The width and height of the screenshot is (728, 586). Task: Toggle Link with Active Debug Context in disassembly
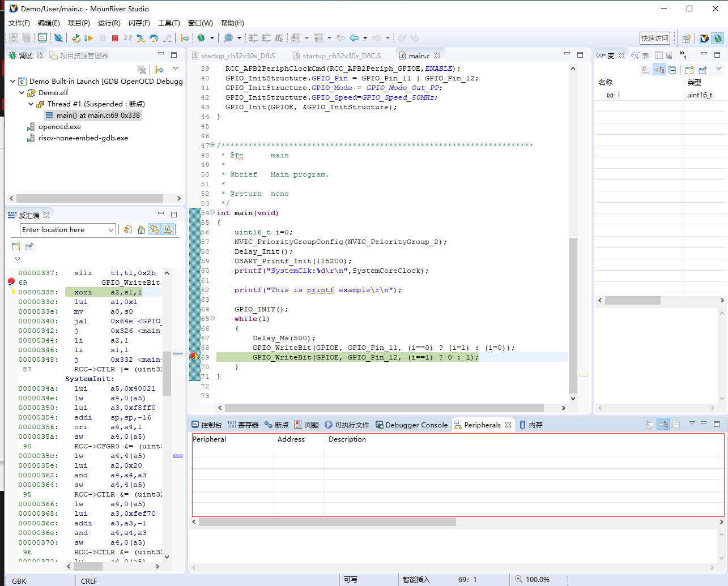point(155,229)
